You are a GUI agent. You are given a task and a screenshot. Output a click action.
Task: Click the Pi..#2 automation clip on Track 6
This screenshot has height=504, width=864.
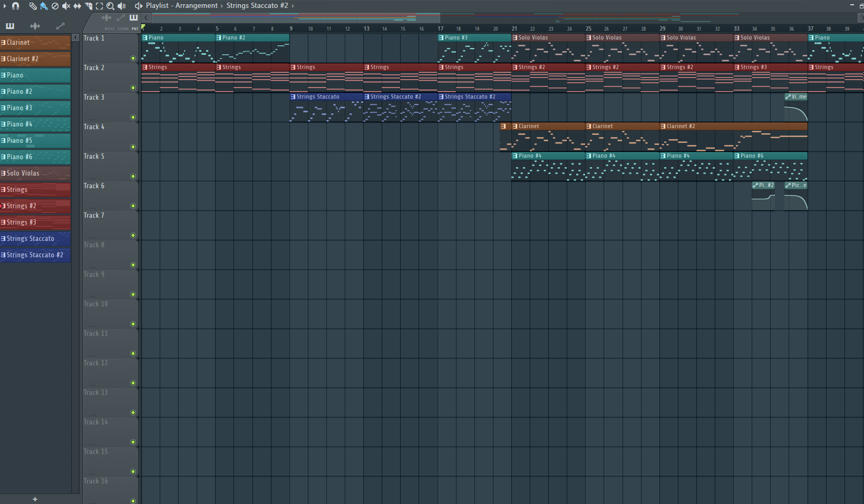click(x=763, y=196)
